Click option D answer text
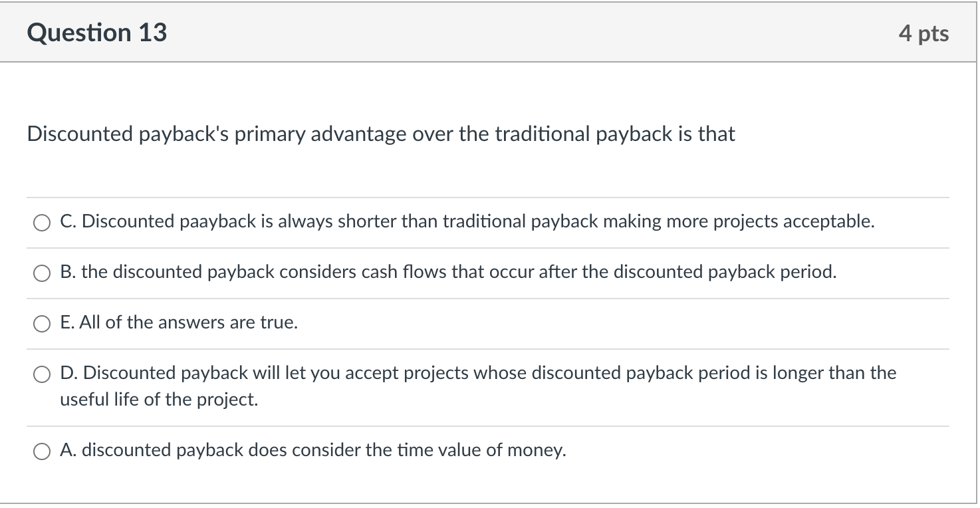The width and height of the screenshot is (980, 508). pos(479,372)
